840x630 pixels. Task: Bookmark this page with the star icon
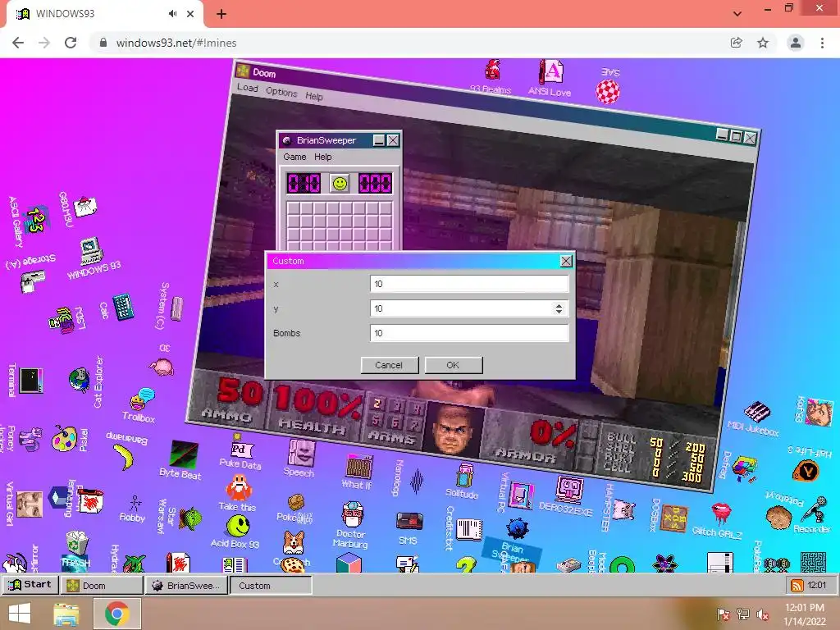(763, 43)
